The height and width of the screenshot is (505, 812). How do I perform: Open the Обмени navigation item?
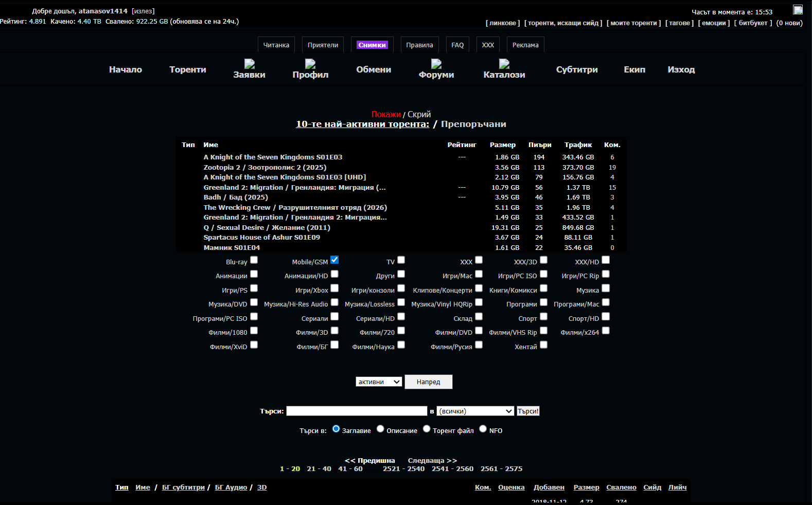coord(374,69)
